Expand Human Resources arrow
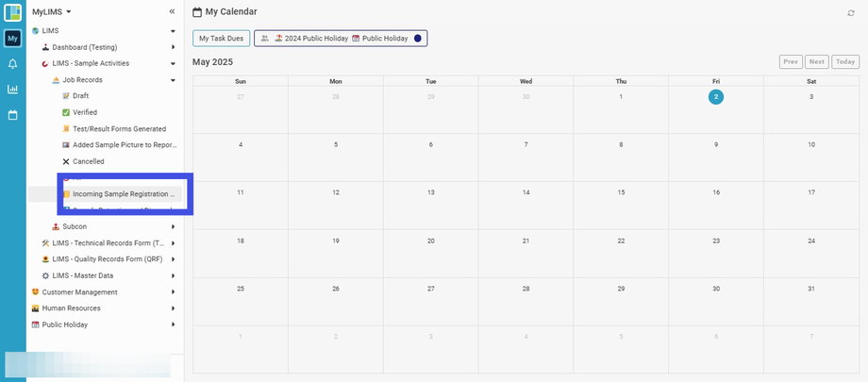Viewport: 868px width, 382px height. 173,308
